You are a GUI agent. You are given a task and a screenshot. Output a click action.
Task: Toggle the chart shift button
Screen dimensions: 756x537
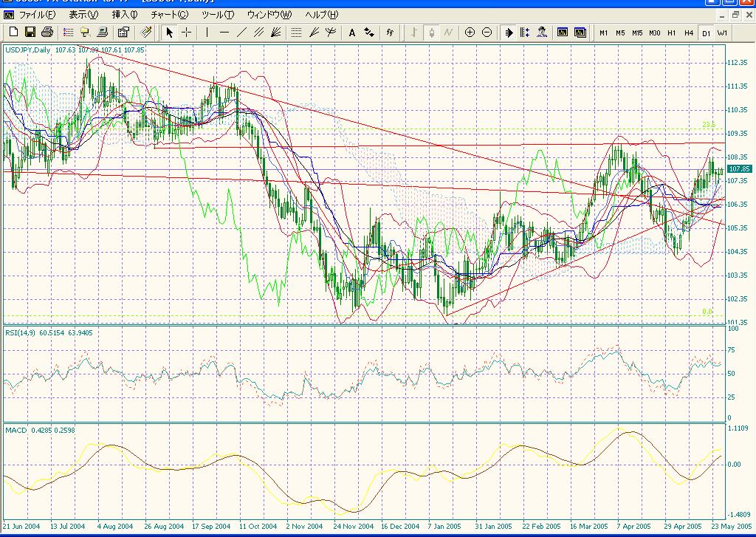[x=525, y=32]
